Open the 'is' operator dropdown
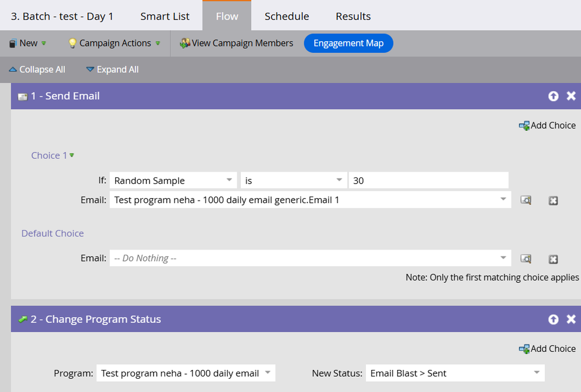Screen dimensions: 581x392 293,181
